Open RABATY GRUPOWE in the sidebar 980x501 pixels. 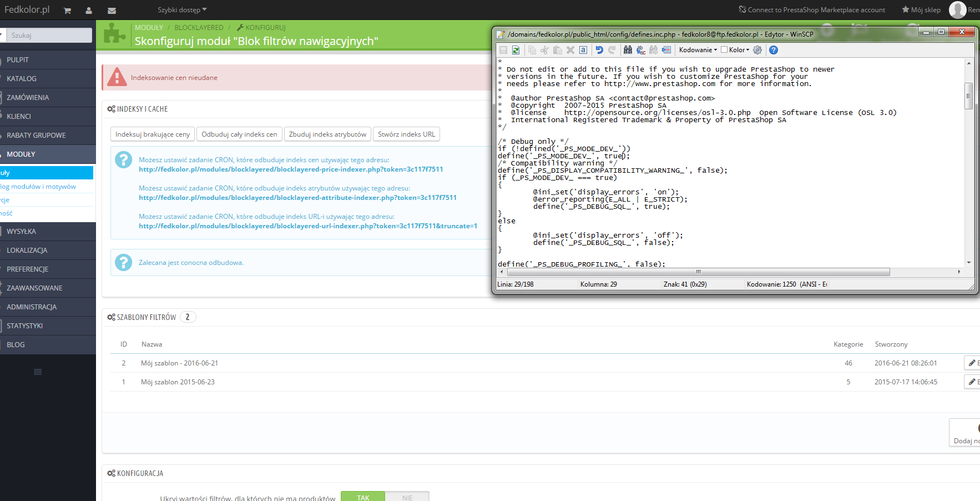tap(48, 136)
